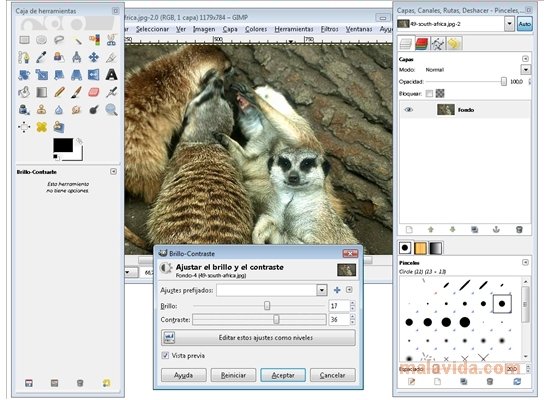Click the Aceptar button
Screen dimensions: 550x400
(x=283, y=375)
